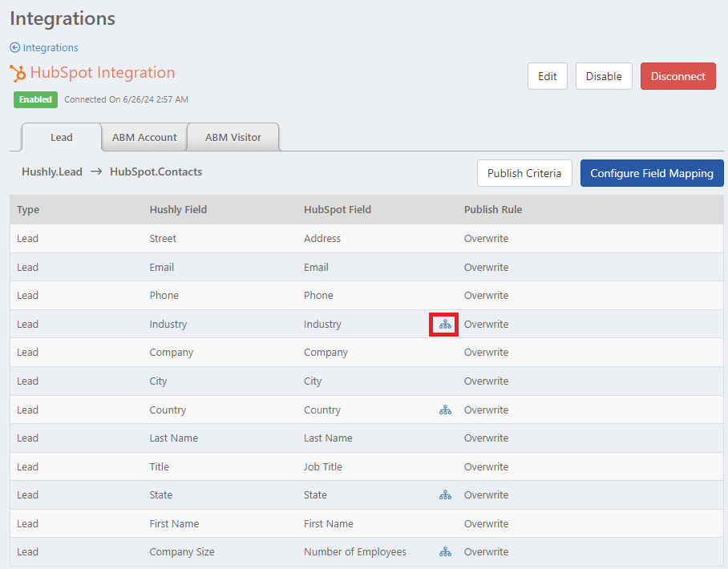Select the Lead tab
This screenshot has height=569, width=728.
(x=62, y=137)
